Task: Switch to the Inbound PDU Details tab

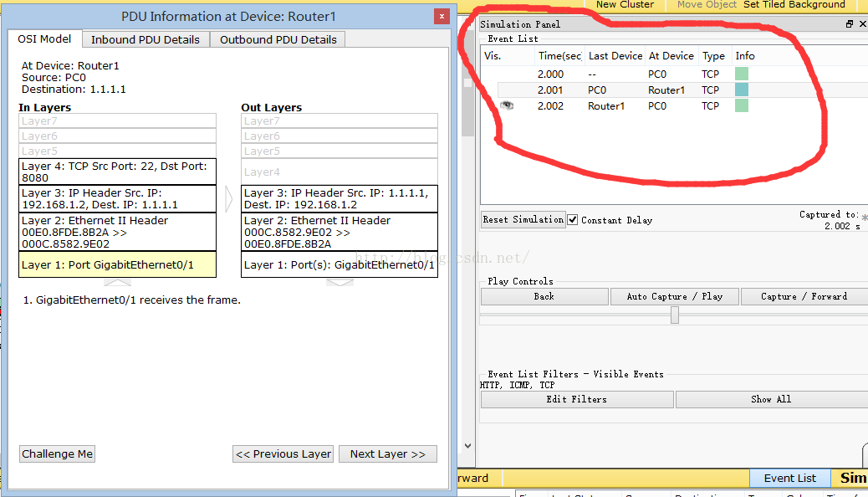Action: (x=146, y=39)
